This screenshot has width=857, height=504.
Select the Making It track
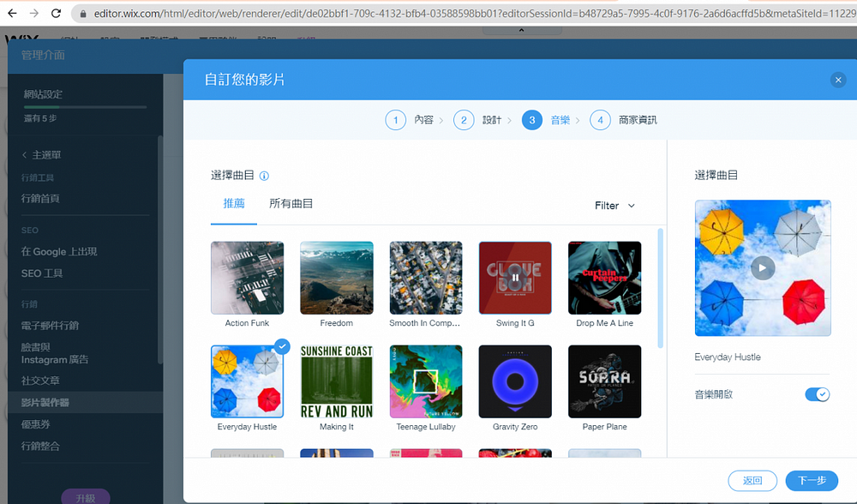coord(337,381)
